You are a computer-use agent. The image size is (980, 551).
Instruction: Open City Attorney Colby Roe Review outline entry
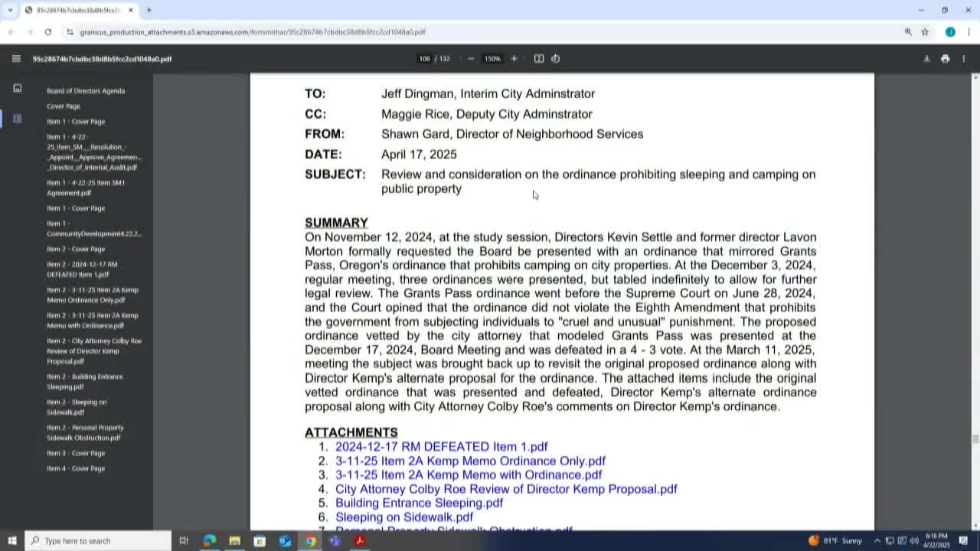point(94,351)
